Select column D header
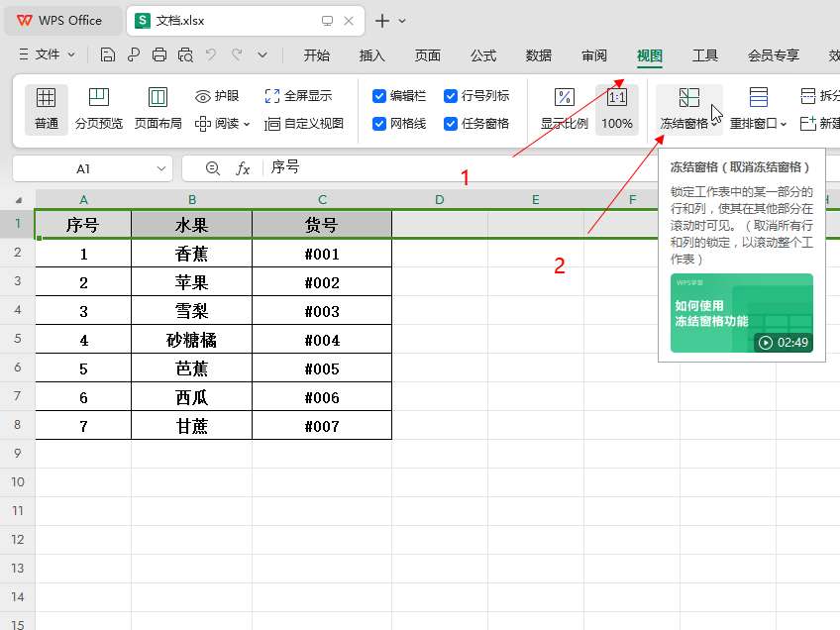Image resolution: width=840 pixels, height=630 pixels. point(440,200)
